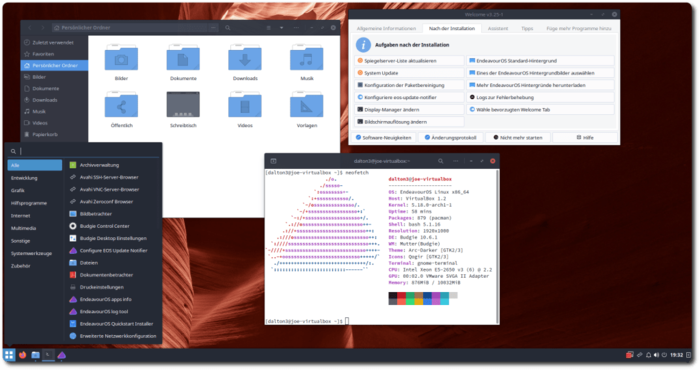700x370 pixels.
Task: Launch the file manager icon in taskbar
Action: click(35, 355)
